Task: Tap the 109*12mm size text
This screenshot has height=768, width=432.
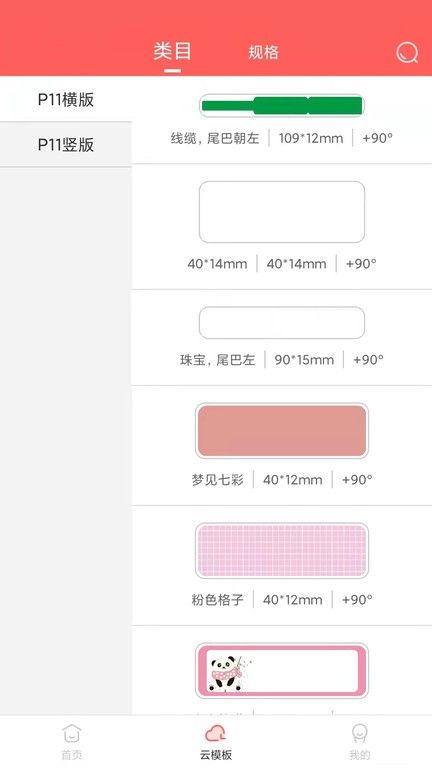Action: (311, 139)
